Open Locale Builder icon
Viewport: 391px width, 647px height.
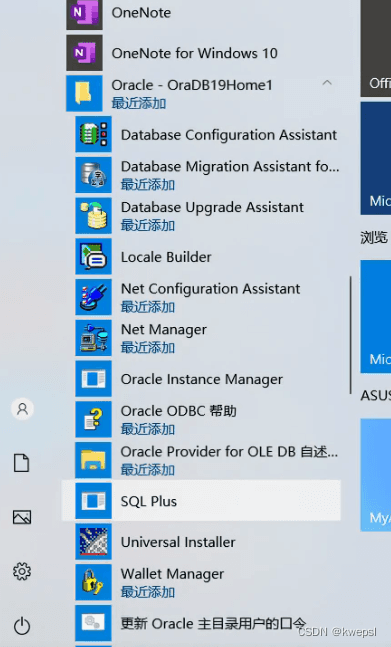[x=93, y=257]
